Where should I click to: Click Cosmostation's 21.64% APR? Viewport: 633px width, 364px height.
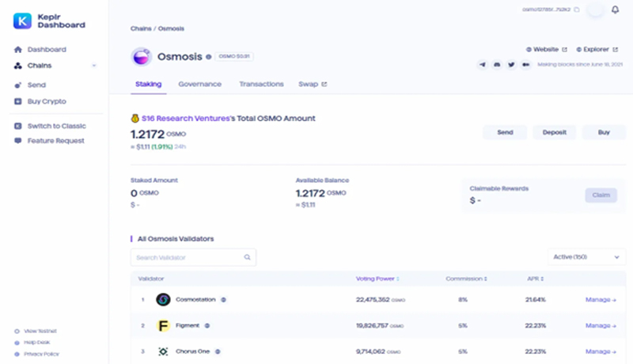pos(536,300)
